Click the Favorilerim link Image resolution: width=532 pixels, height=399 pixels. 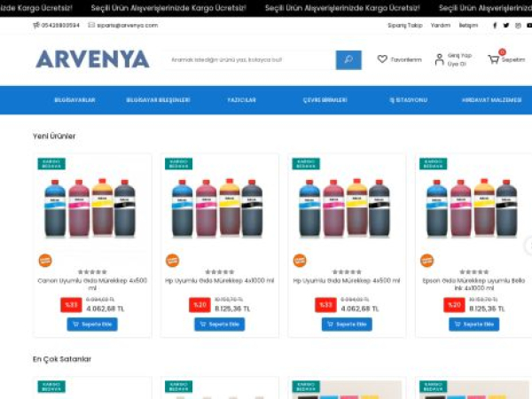(x=406, y=59)
